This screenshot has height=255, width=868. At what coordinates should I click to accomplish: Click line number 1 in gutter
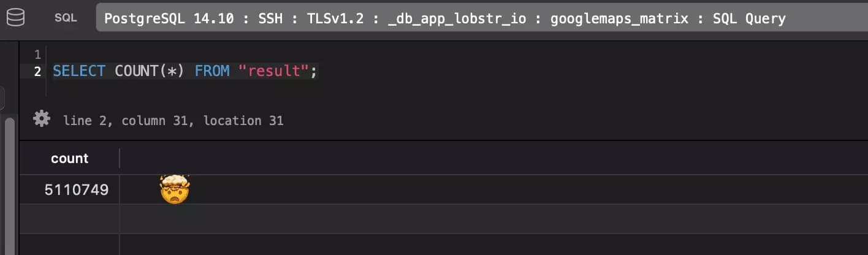click(37, 55)
